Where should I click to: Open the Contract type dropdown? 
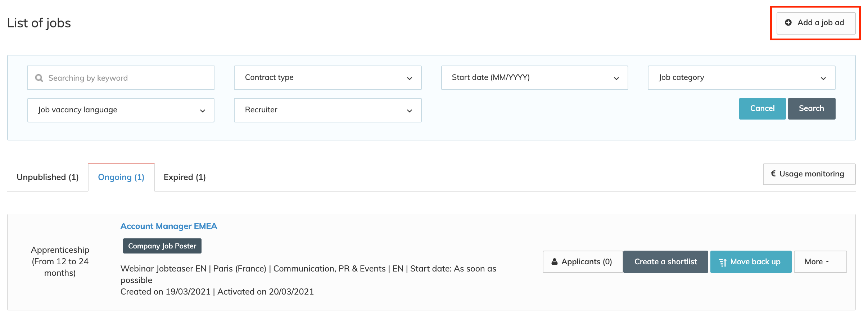pos(327,78)
